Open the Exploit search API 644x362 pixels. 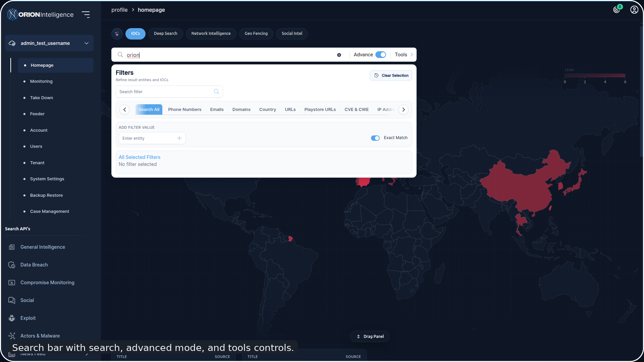[x=28, y=318]
